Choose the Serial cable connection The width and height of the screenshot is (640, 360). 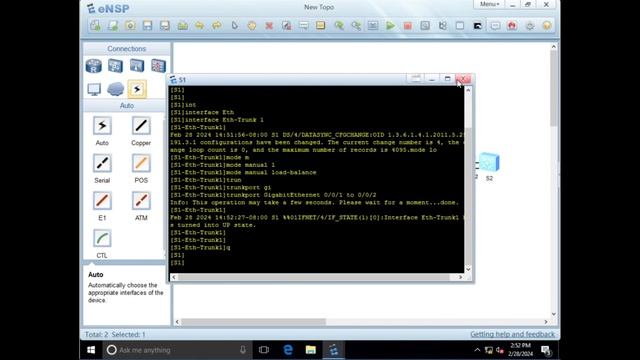(102, 163)
